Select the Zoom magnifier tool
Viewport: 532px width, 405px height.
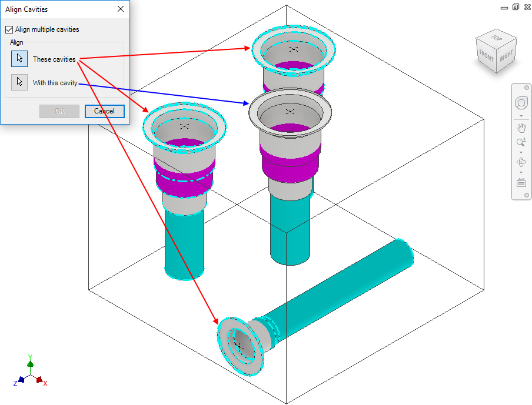coord(521,142)
